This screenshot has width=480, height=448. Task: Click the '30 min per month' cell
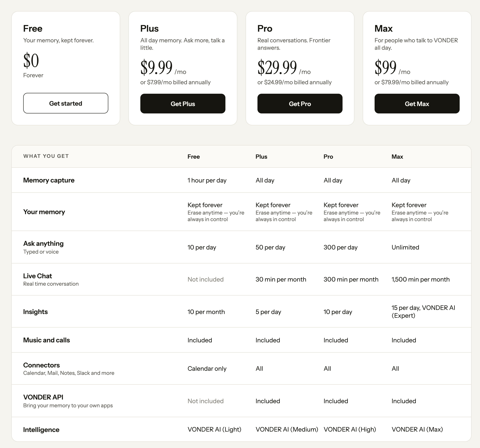[281, 279]
